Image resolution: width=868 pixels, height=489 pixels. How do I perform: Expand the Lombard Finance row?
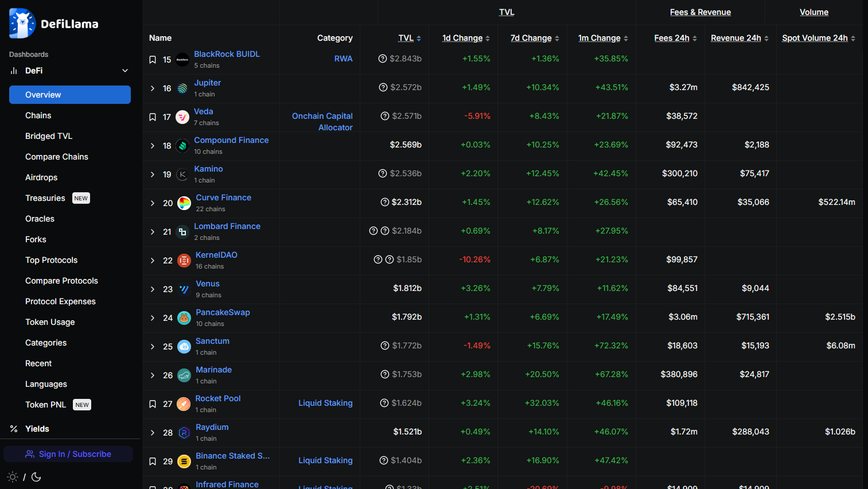153,232
